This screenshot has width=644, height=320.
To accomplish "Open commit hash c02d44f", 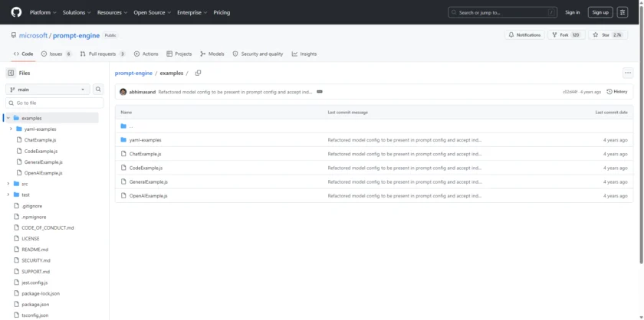I will pos(570,92).
